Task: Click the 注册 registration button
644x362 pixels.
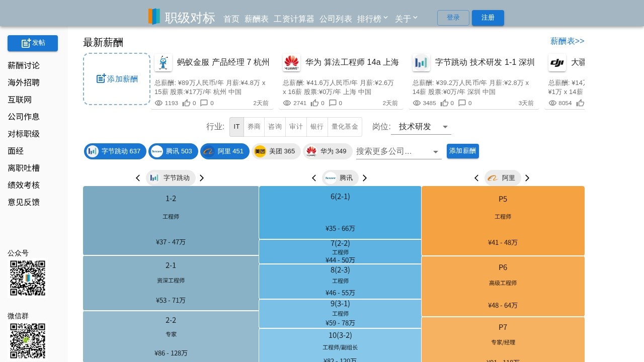Action: pyautogui.click(x=488, y=18)
